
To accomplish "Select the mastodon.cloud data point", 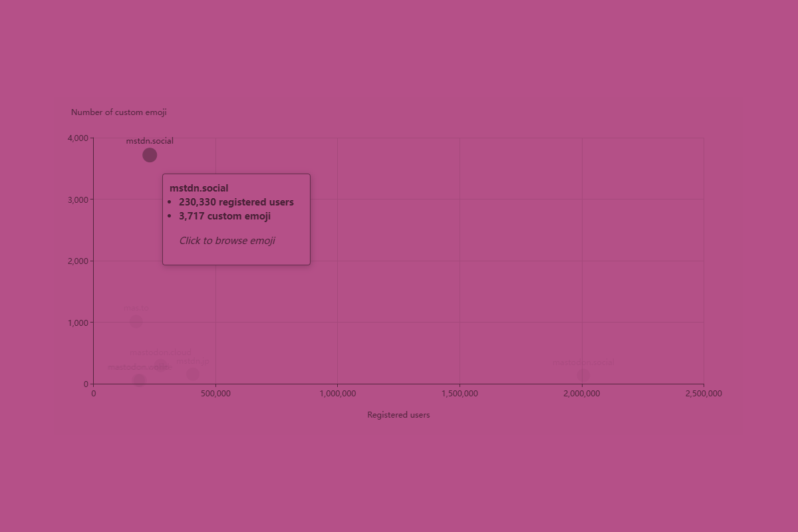I will pos(160,366).
